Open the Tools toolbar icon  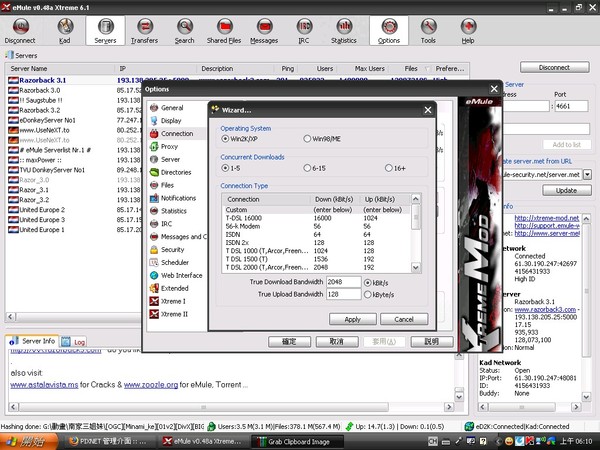coord(429,31)
